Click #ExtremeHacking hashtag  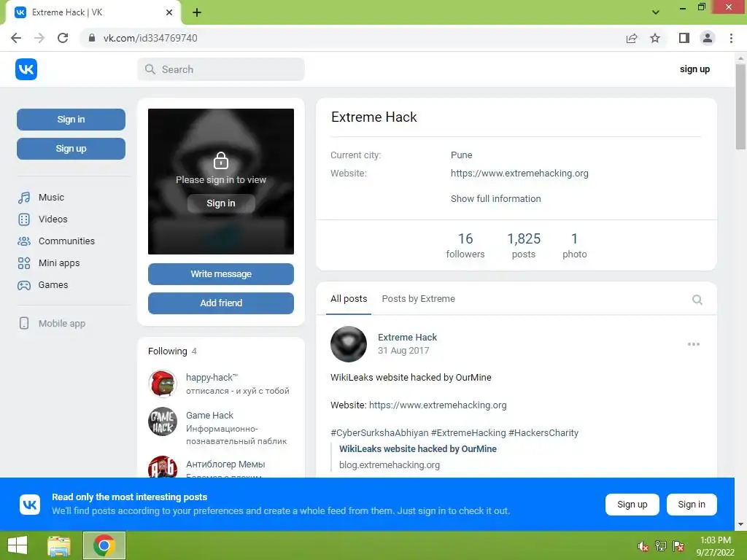(x=468, y=433)
